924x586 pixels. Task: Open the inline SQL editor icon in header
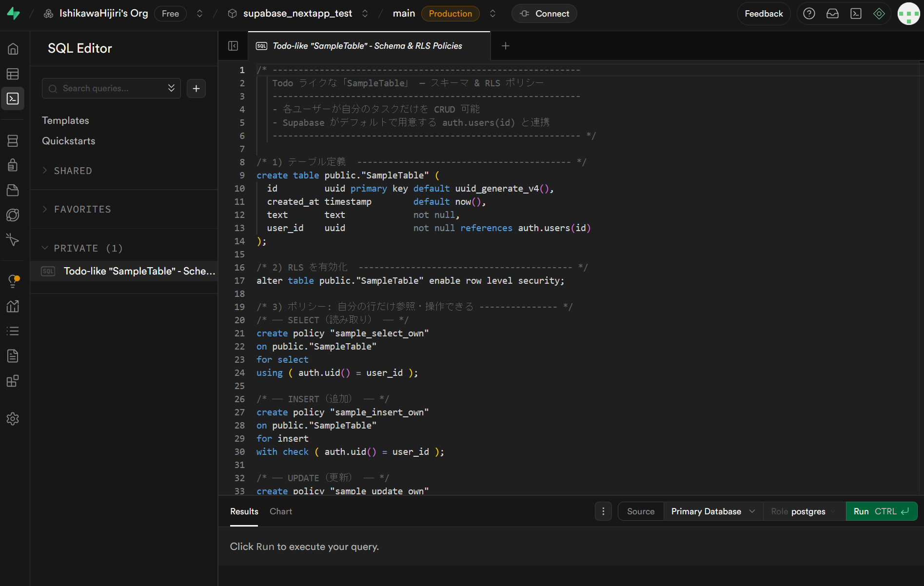[x=856, y=14]
